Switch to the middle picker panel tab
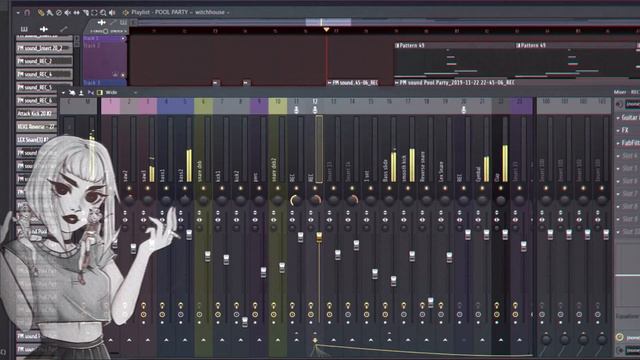640x360 pixels. [x=44, y=29]
